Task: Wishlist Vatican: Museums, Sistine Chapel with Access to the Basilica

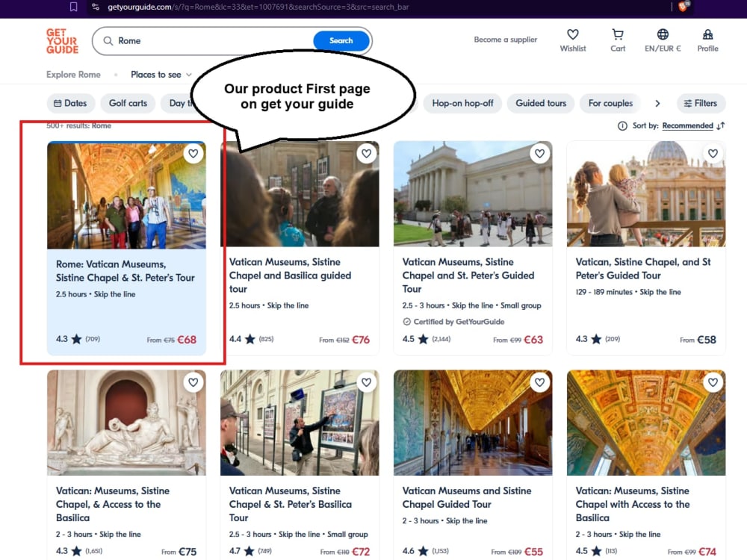Action: (x=713, y=382)
